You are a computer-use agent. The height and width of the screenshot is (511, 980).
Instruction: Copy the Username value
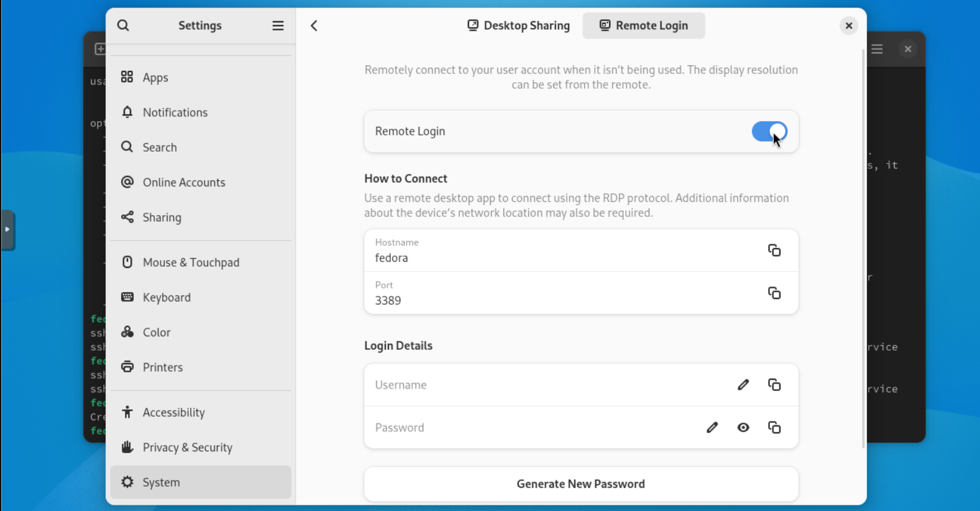tap(774, 385)
